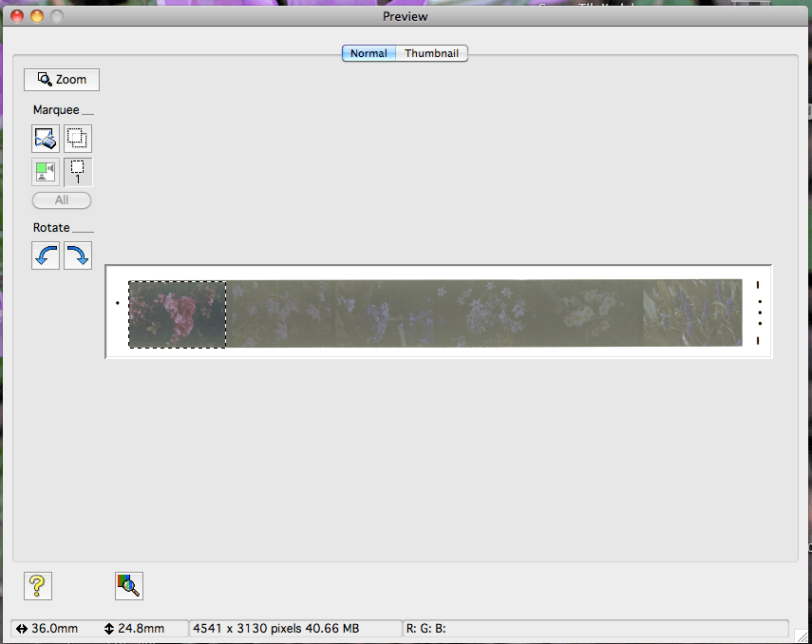Open the densitometer color magnifier tool
This screenshot has height=644, width=812.
tap(128, 586)
